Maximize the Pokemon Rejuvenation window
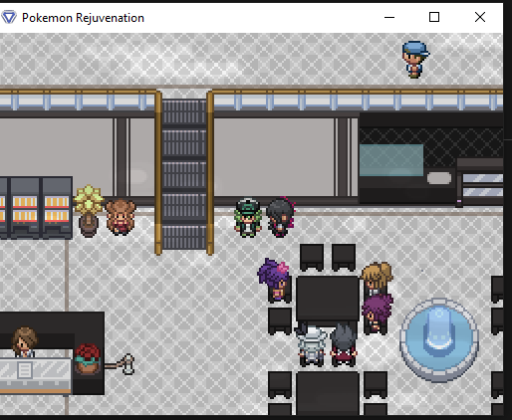The height and width of the screenshot is (420, 512). coord(434,17)
